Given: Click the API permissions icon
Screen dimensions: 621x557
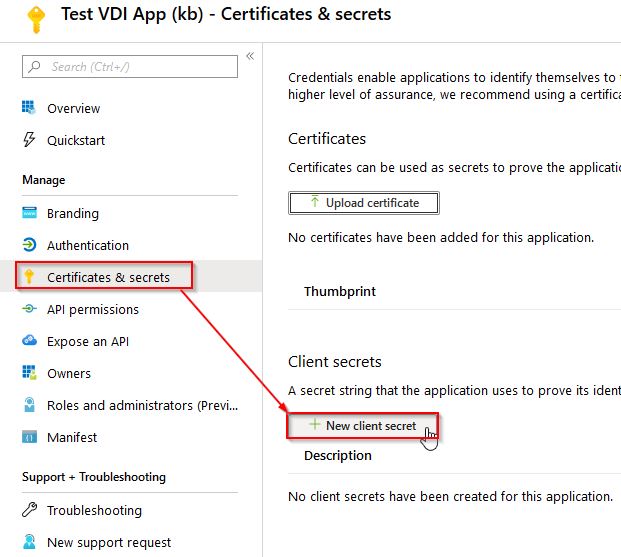Looking at the screenshot, I should click(29, 309).
